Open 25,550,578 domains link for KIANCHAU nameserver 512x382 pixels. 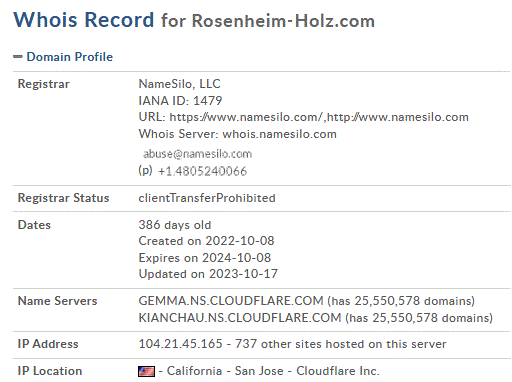click(x=432, y=318)
